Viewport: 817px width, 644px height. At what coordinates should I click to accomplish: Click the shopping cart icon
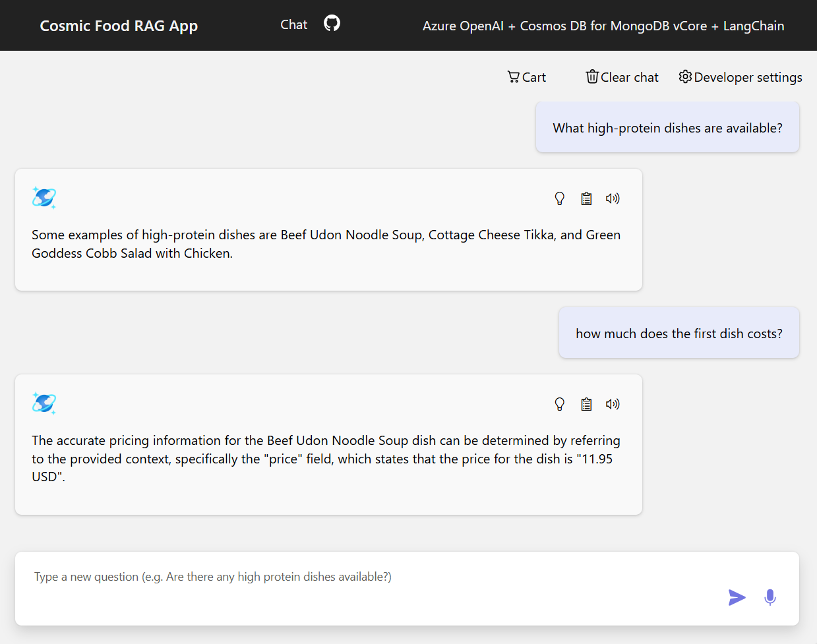point(514,76)
